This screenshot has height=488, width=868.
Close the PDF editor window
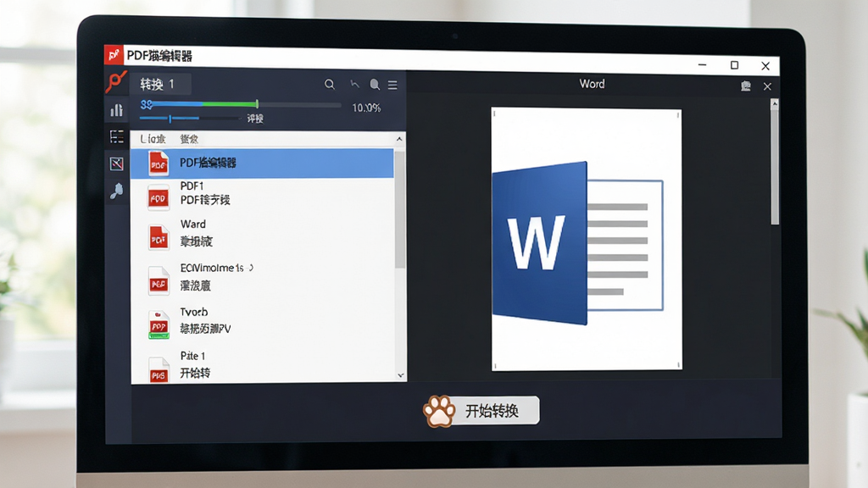[x=765, y=66]
